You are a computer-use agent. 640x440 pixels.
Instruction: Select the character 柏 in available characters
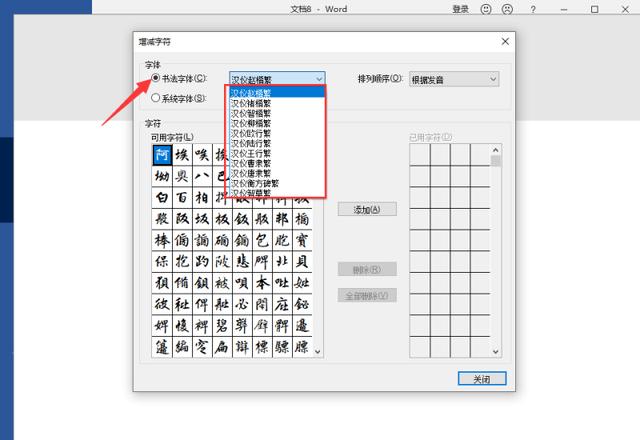(x=202, y=198)
